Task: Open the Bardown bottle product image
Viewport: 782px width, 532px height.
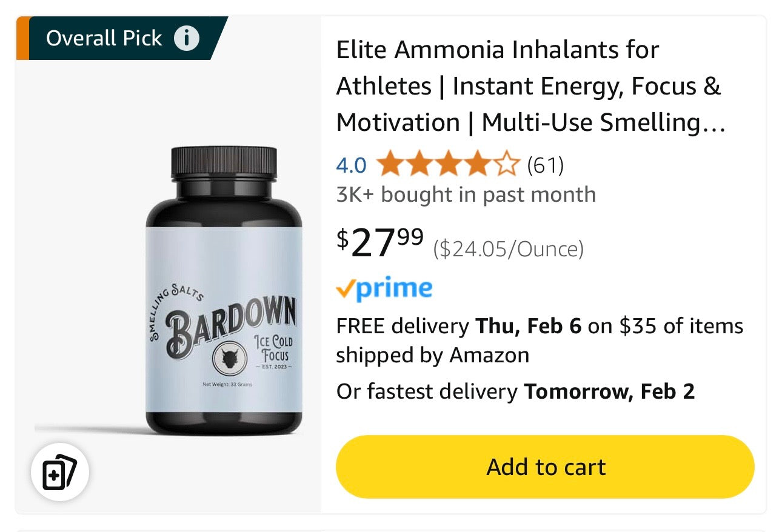Action: [224, 291]
